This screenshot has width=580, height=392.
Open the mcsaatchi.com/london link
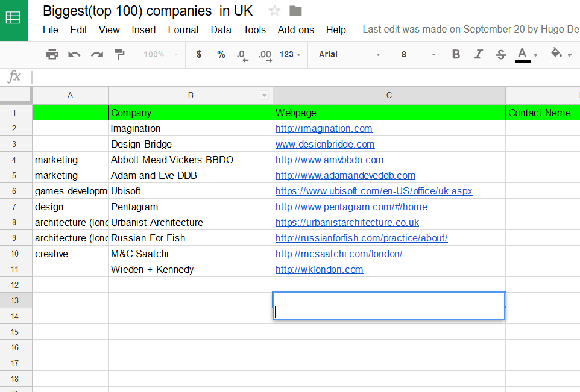tap(339, 254)
